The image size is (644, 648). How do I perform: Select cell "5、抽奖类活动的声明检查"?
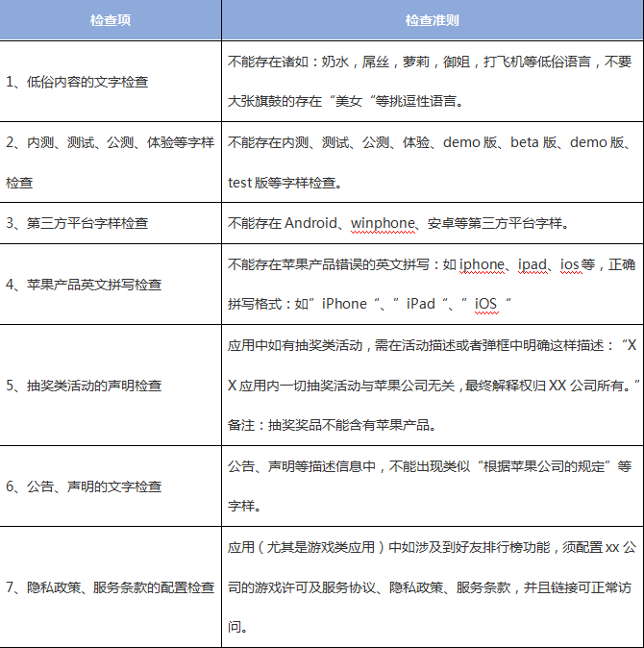tap(111, 386)
